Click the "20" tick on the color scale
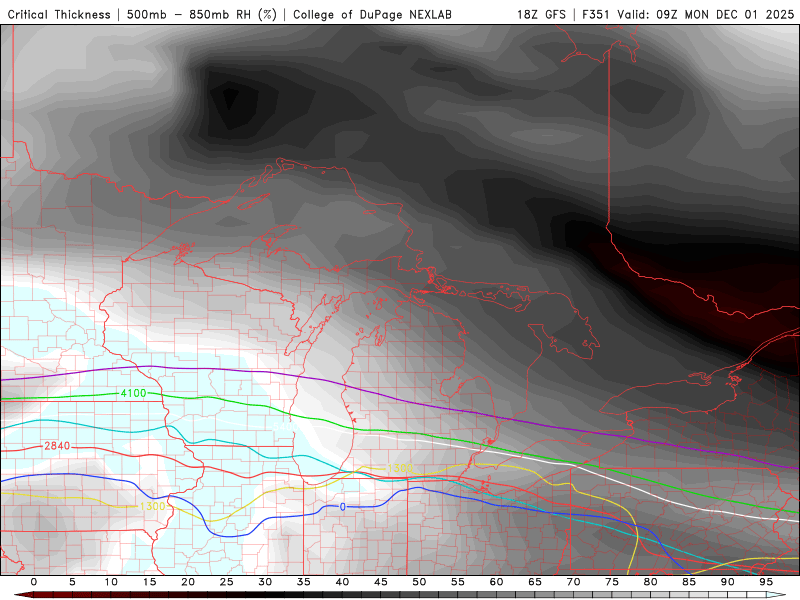The image size is (800, 600). point(188,582)
